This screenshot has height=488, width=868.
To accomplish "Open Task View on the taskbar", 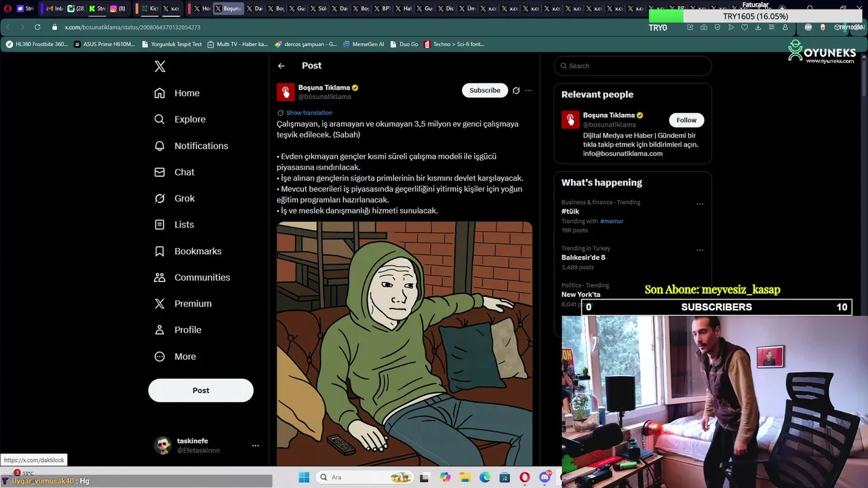I will pyautogui.click(x=425, y=477).
